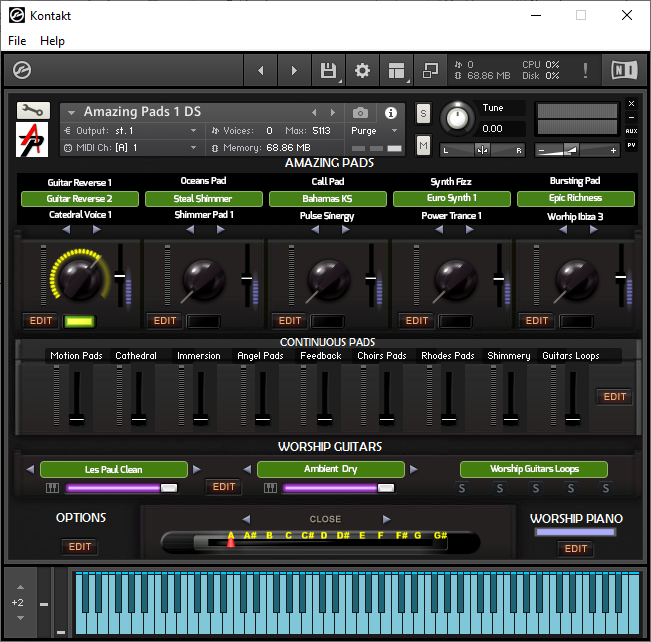Click the Worship Piano lavender bar
This screenshot has width=651, height=642.
575,532
